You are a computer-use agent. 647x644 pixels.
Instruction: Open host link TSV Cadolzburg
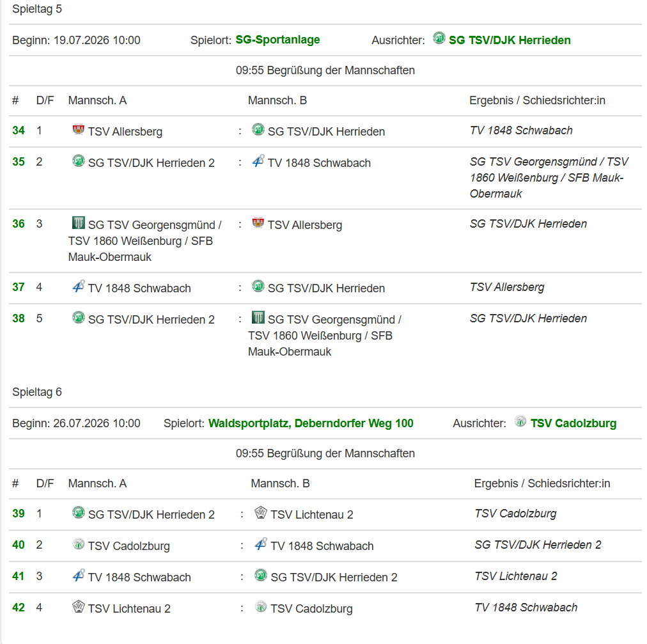pos(573,423)
